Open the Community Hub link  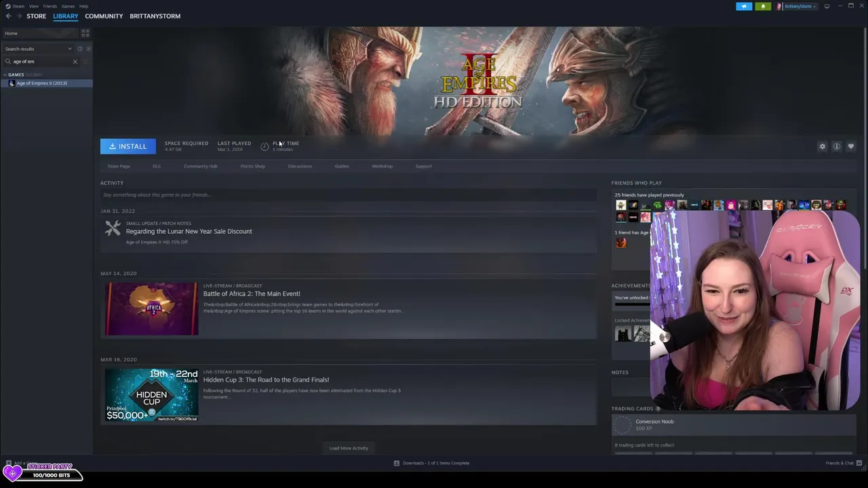tap(200, 166)
